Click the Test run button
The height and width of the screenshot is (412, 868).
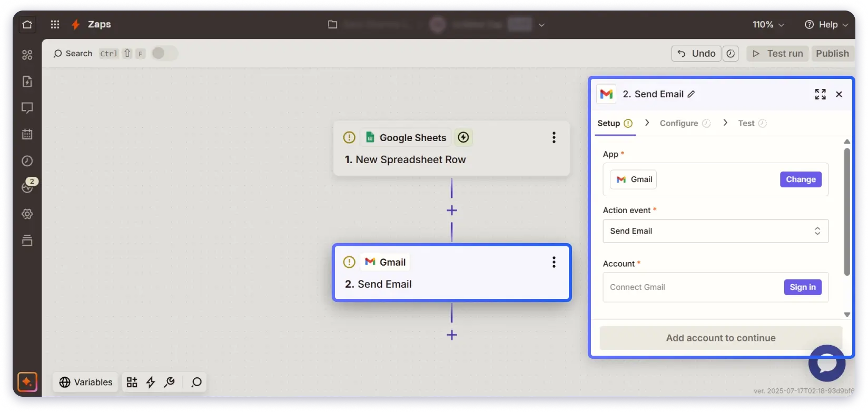point(777,54)
